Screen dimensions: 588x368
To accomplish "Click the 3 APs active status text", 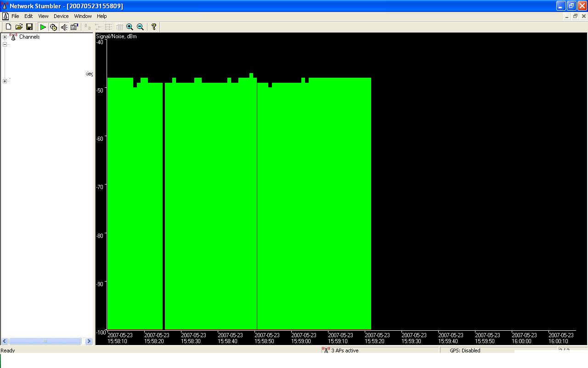I will tap(345, 351).
